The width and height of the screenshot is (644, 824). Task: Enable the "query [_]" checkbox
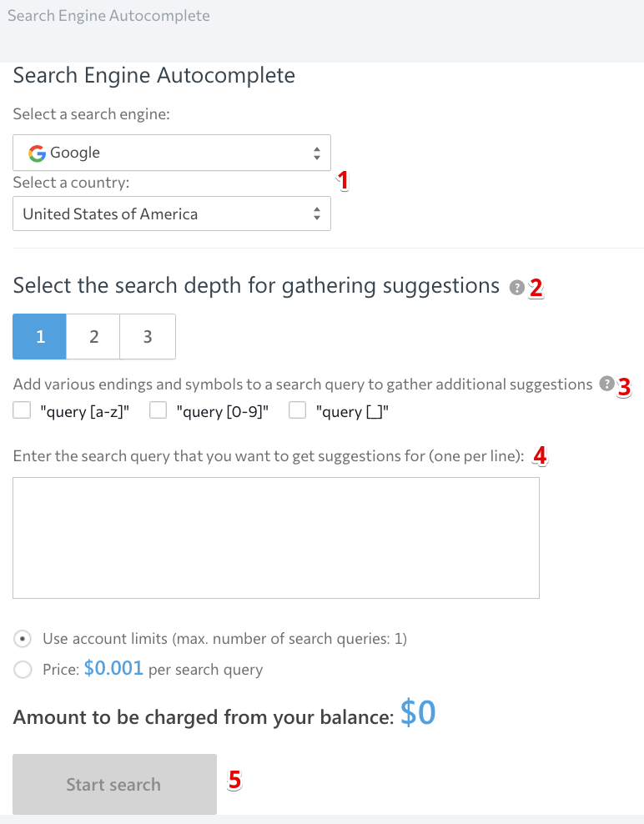[297, 410]
